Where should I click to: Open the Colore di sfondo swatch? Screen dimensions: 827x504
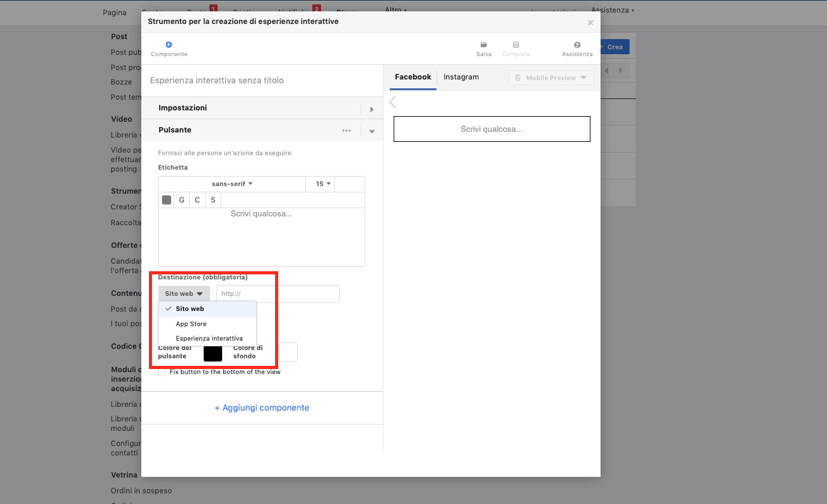pos(288,353)
